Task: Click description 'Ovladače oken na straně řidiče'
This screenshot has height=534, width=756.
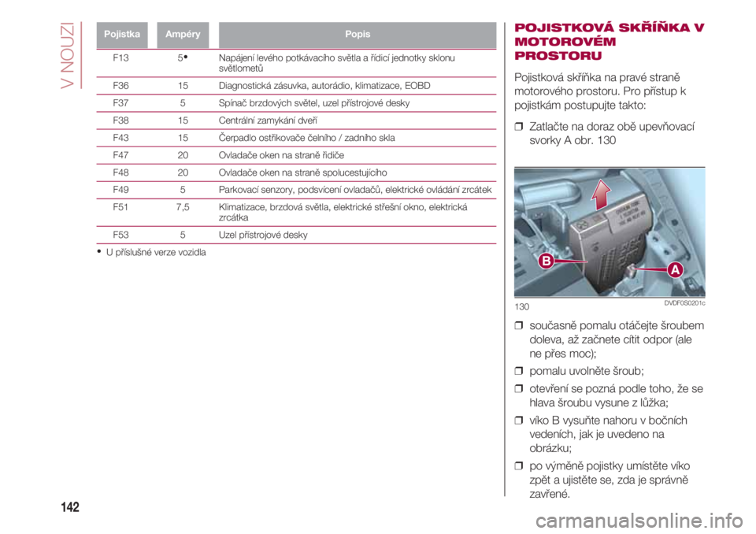Action: [x=282, y=155]
